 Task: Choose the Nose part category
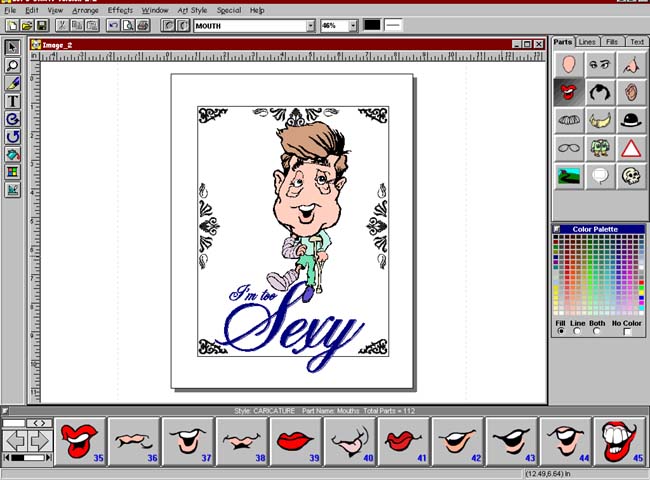pos(631,64)
